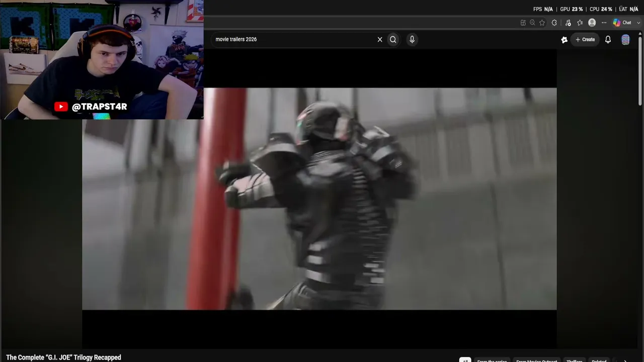
Task: Clear the YouTube search box text
Action: coord(380,39)
